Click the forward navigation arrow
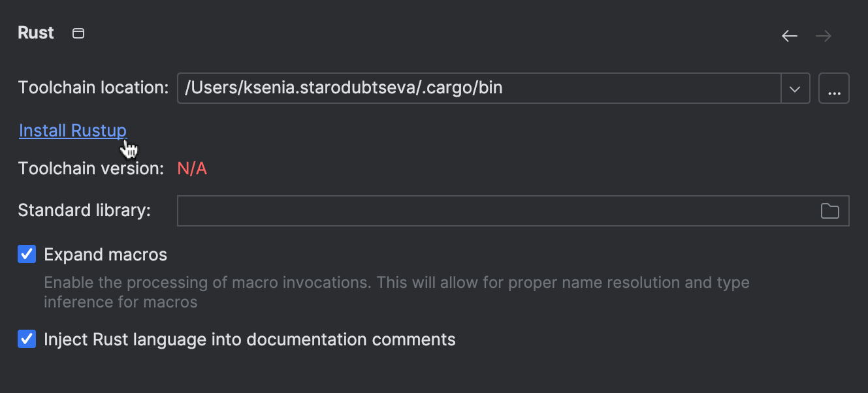Viewport: 868px width, 393px height. tap(823, 36)
